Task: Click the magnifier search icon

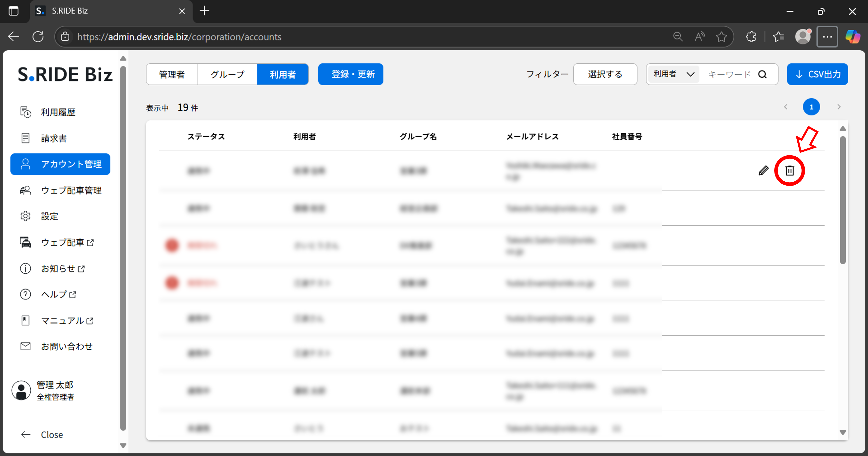Action: point(763,74)
